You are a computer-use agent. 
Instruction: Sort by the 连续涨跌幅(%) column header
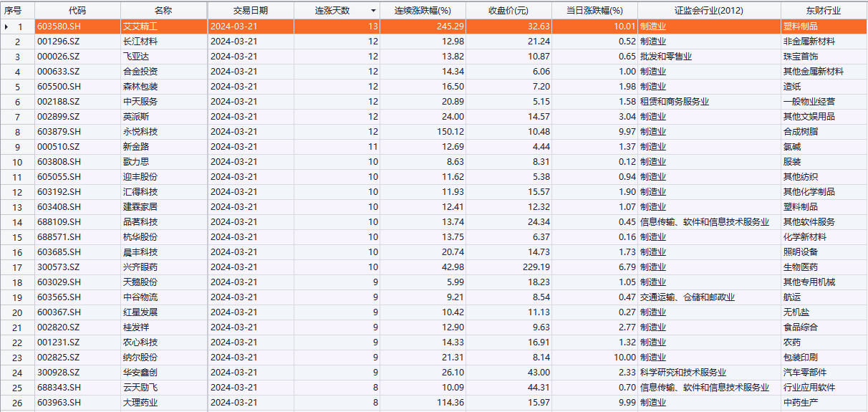pyautogui.click(x=423, y=11)
